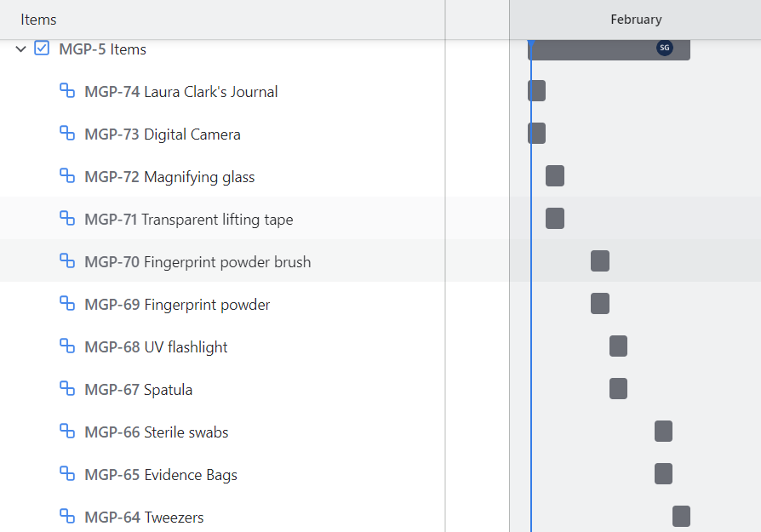The width and height of the screenshot is (761, 532).
Task: Select the timeline bar for MGP-72 Magnifying glass
Action: (555, 175)
